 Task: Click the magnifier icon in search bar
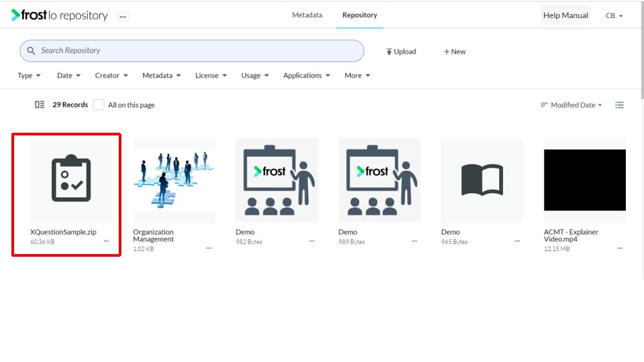click(31, 50)
